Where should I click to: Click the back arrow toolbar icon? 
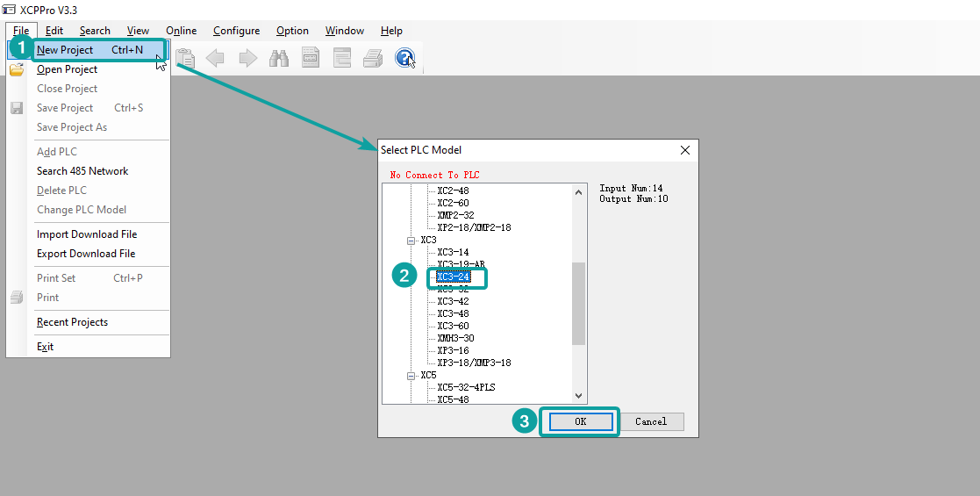[215, 59]
